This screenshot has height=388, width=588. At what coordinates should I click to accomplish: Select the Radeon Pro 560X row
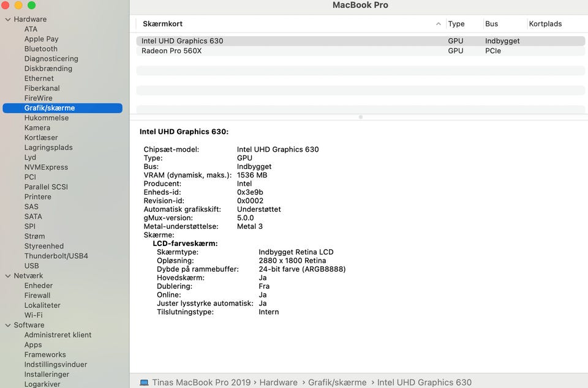point(361,51)
